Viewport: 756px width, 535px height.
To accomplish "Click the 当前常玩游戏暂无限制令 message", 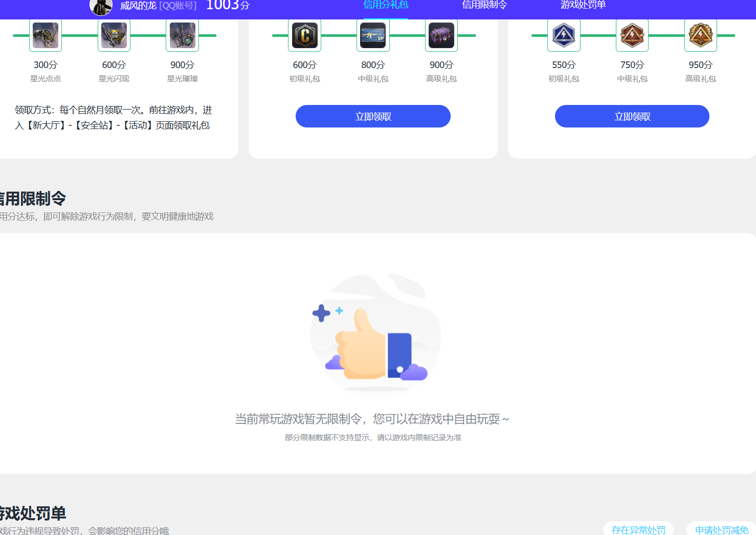I will [372, 419].
